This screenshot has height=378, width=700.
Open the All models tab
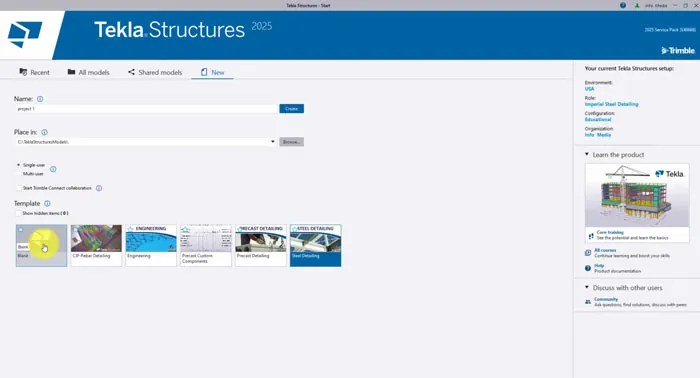(88, 72)
